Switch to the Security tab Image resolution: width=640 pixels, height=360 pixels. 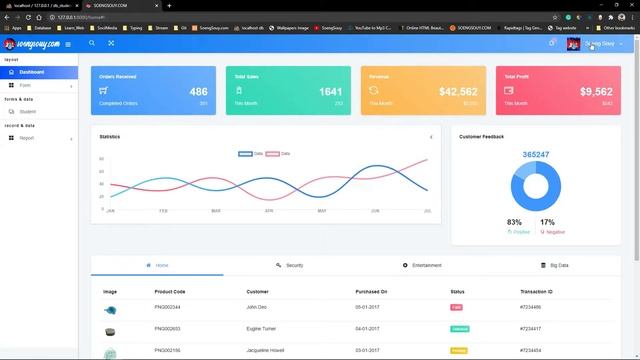tap(289, 265)
